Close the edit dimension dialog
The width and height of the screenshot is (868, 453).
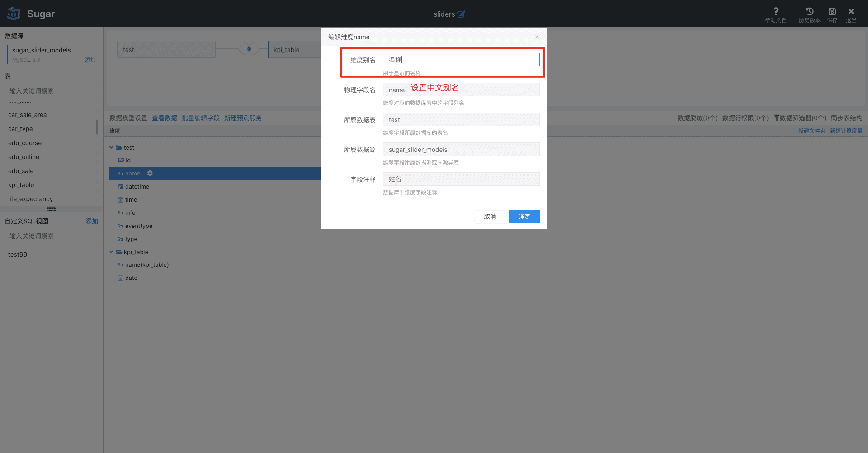coord(537,37)
